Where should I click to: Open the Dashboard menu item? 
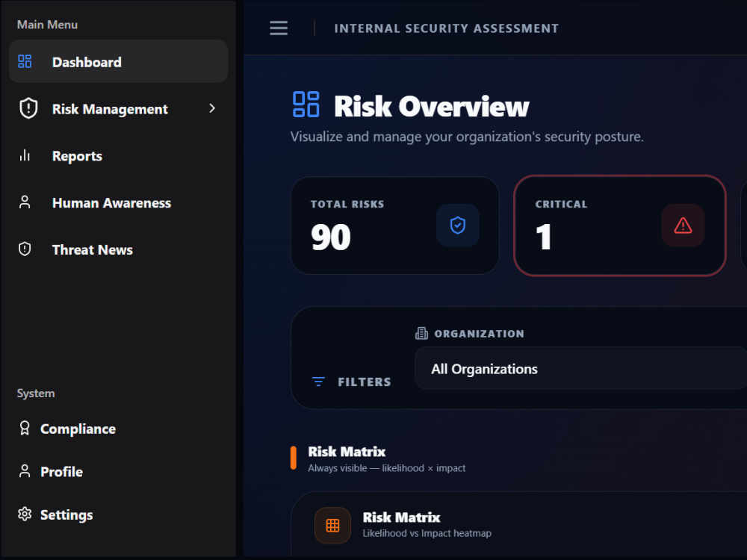point(118,61)
